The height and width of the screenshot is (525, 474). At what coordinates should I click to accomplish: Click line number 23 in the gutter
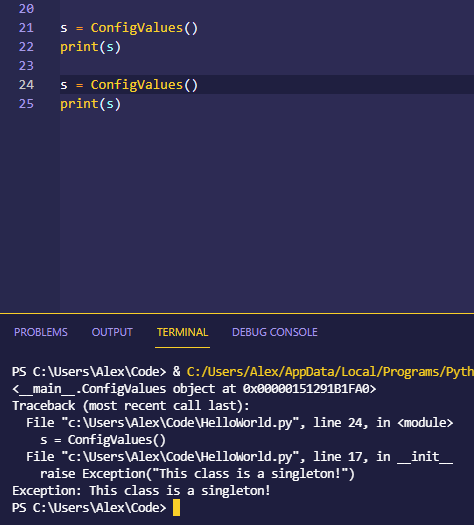tap(26, 66)
